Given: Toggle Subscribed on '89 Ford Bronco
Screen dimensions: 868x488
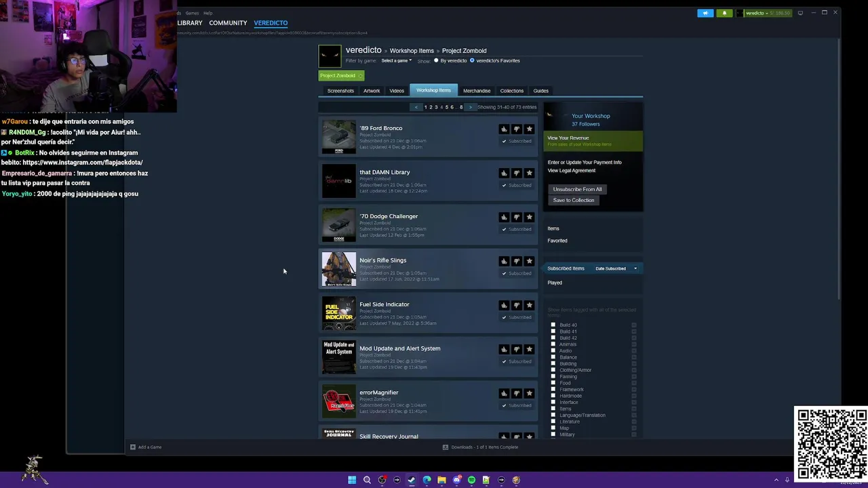Looking at the screenshot, I should click(x=517, y=141).
